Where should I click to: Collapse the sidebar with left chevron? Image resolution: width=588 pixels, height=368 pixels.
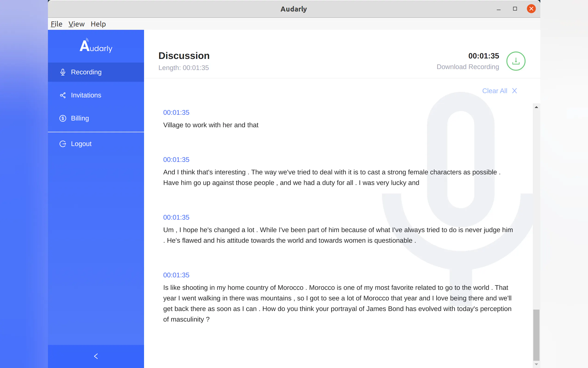click(96, 356)
